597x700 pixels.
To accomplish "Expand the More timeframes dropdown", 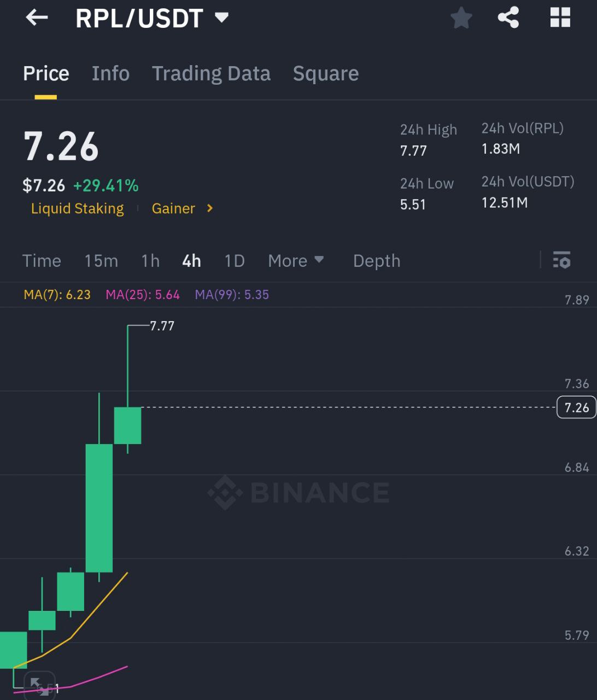I will tap(296, 260).
